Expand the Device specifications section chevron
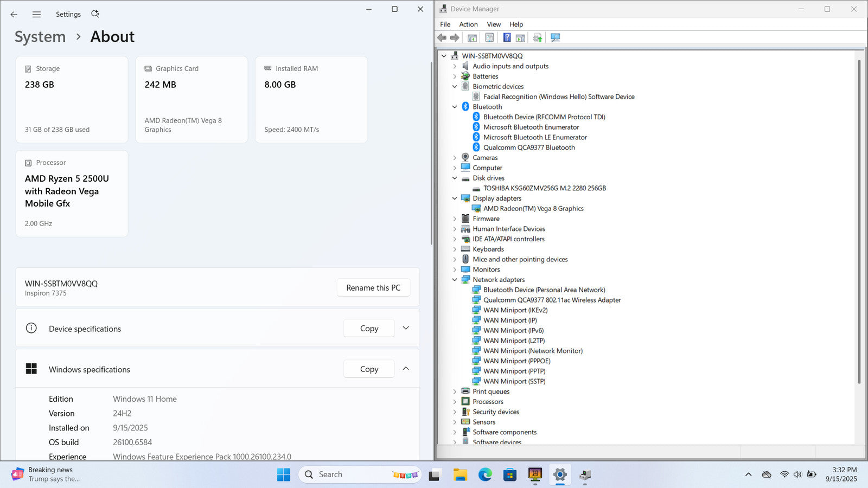The image size is (868, 488). 406,328
